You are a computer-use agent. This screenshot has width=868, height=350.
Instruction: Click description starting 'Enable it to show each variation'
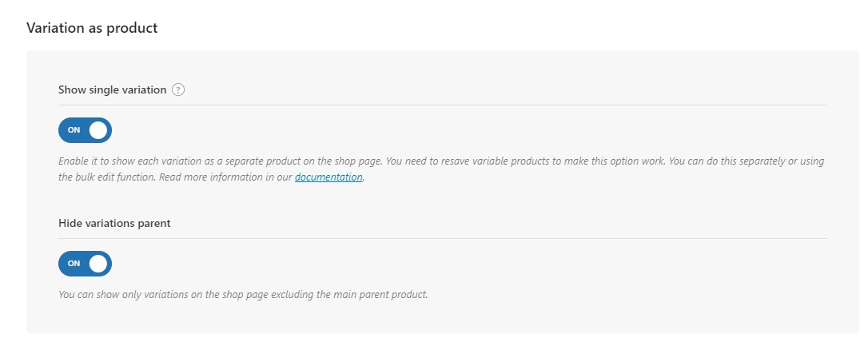[x=441, y=169]
